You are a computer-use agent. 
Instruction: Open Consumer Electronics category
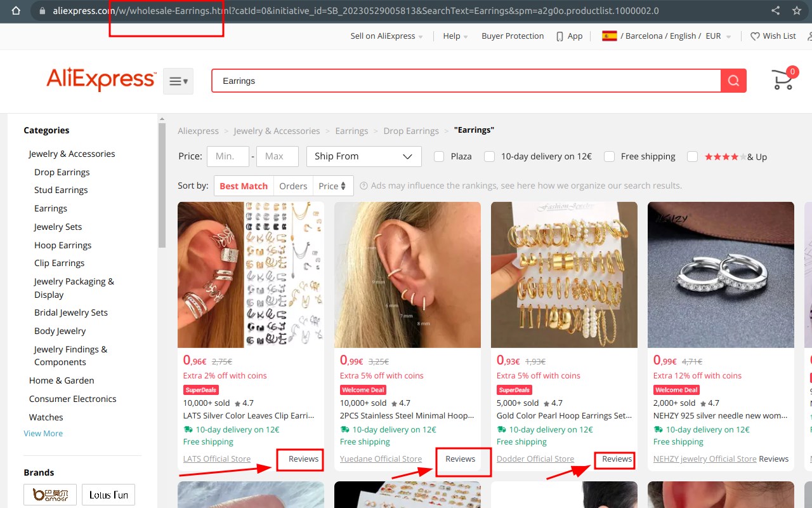(72, 399)
